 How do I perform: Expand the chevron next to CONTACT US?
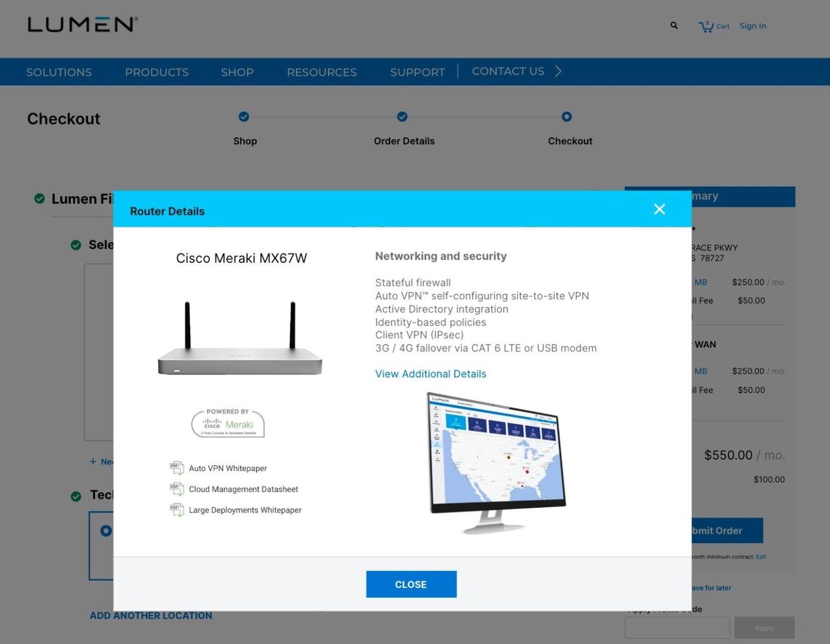pos(558,71)
